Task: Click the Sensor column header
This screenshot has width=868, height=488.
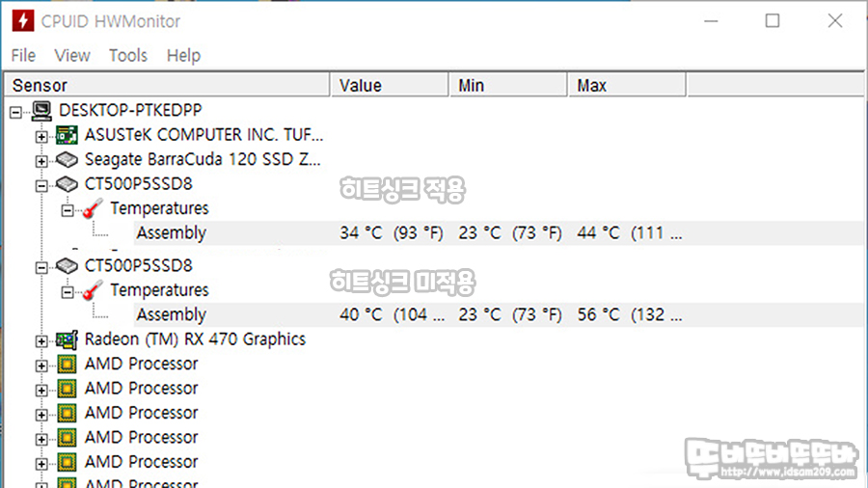Action: pos(167,85)
